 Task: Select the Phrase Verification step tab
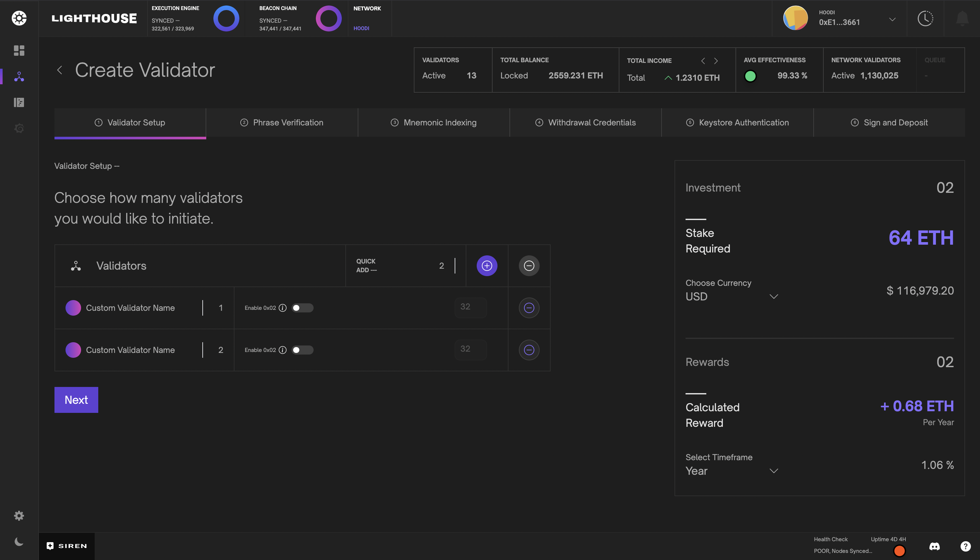click(282, 123)
